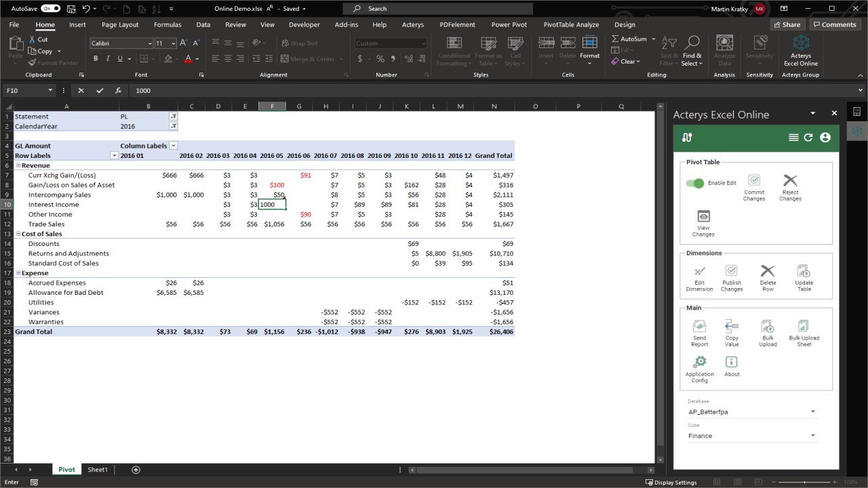The height and width of the screenshot is (488, 868).
Task: Click the Comments button
Action: click(x=833, y=24)
